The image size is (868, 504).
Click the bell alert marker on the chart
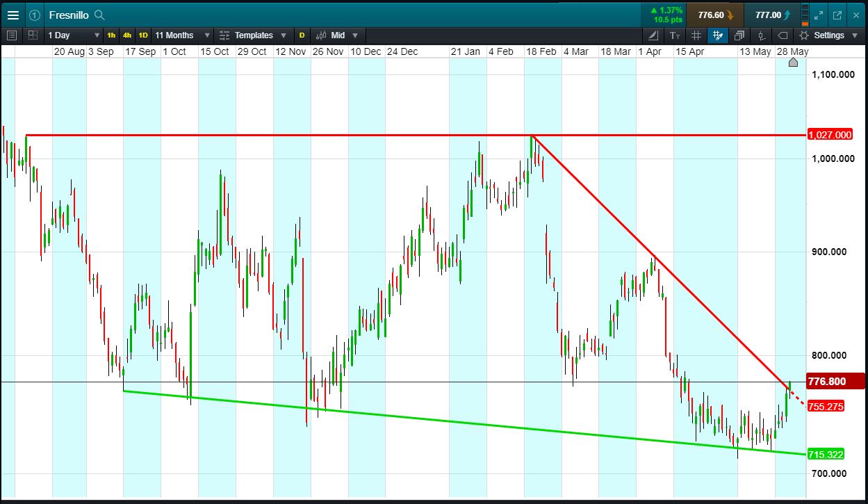(794, 63)
